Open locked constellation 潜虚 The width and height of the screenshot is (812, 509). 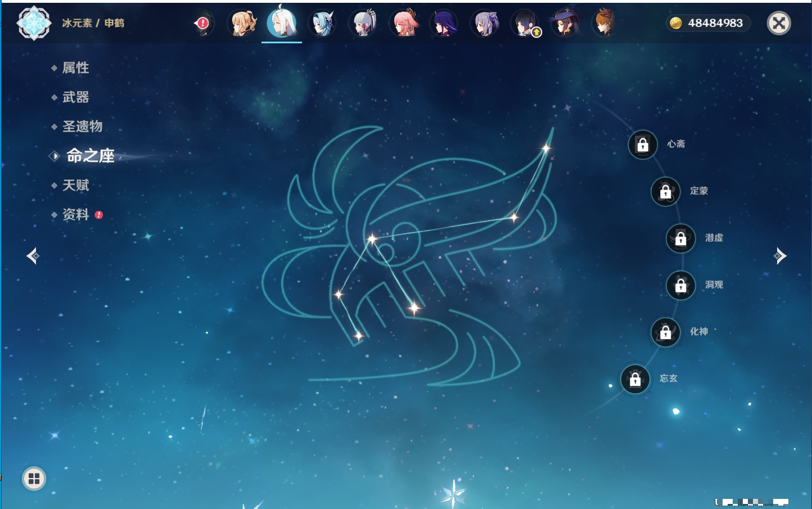click(681, 238)
